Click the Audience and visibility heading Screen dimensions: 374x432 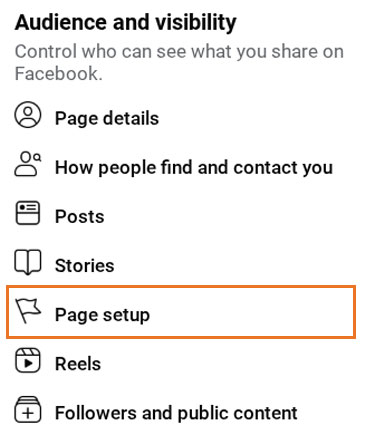pyautogui.click(x=126, y=23)
